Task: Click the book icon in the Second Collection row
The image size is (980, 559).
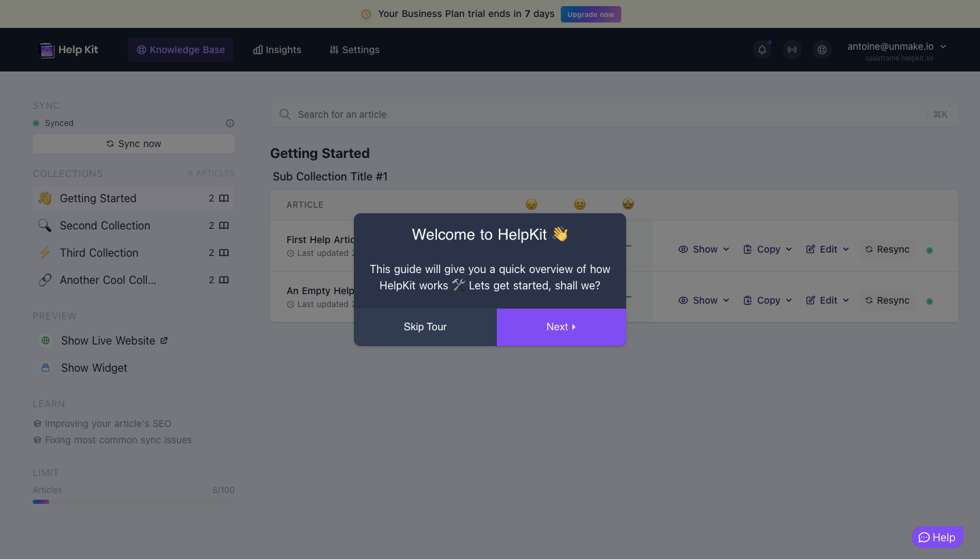Action: click(x=224, y=225)
